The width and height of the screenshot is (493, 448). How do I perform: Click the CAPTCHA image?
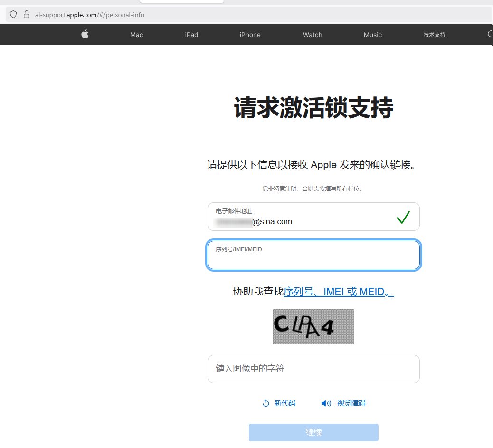coord(313,327)
